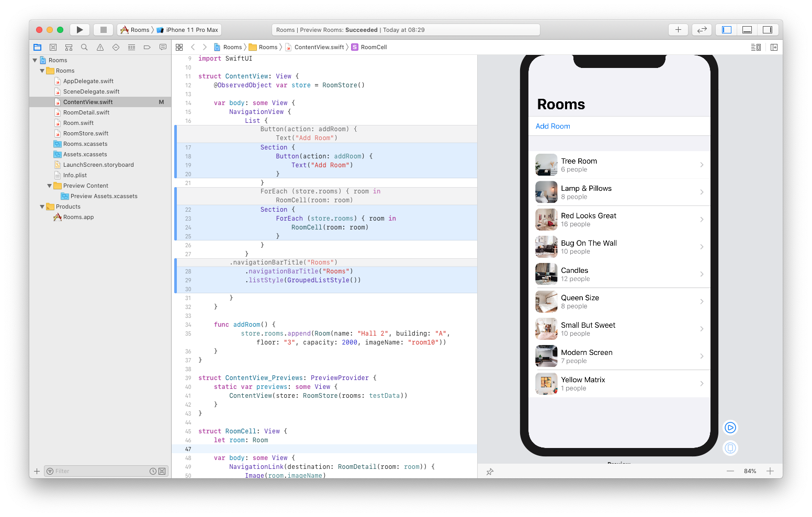This screenshot has height=517, width=812.
Task: Start live preview with the blue play button
Action: (730, 427)
